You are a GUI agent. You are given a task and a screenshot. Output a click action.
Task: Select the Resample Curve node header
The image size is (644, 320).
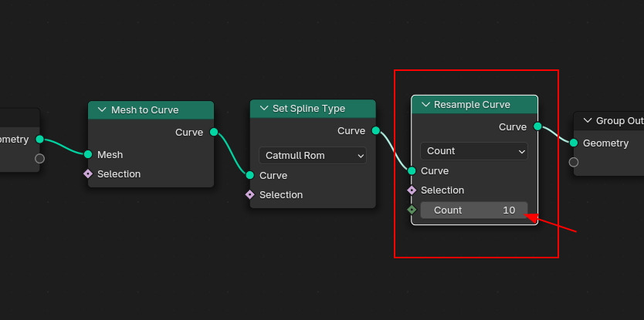pyautogui.click(x=474, y=105)
